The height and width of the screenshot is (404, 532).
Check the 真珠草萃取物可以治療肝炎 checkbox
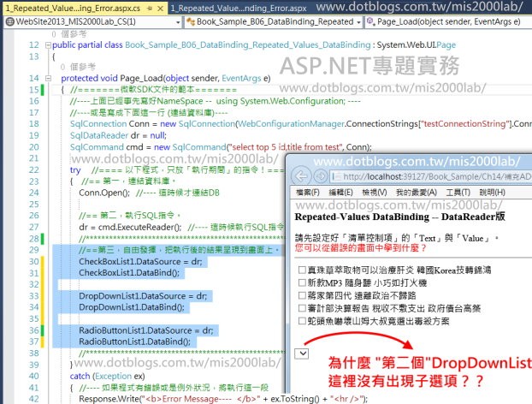click(302, 270)
